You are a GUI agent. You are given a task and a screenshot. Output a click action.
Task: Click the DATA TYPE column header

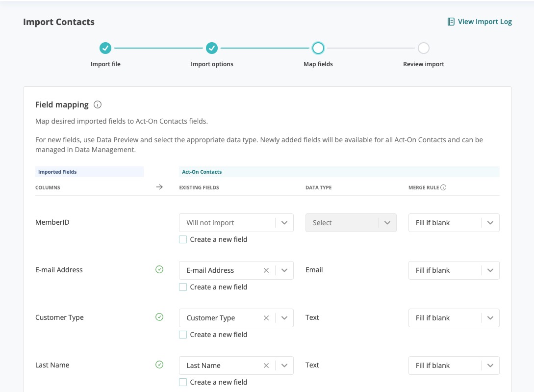point(318,187)
